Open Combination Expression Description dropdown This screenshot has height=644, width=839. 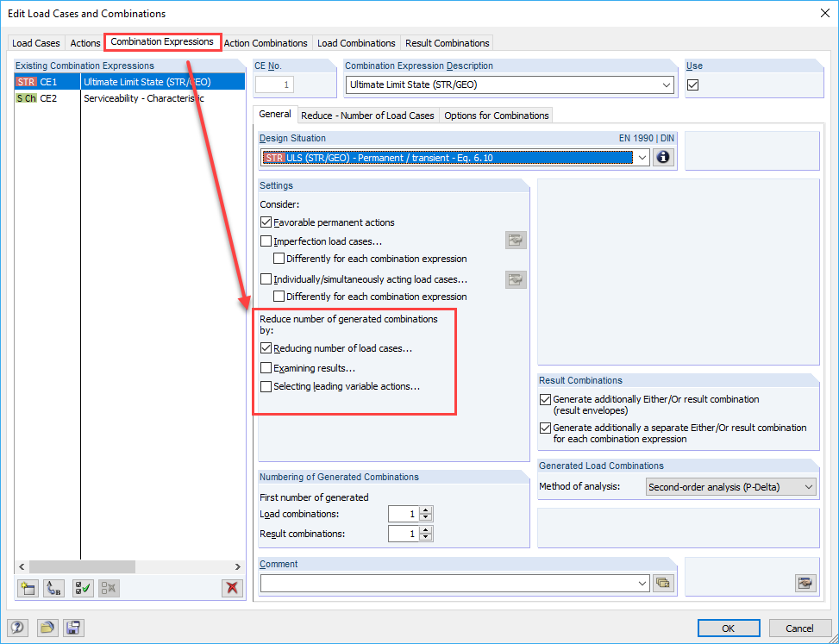[x=667, y=84]
